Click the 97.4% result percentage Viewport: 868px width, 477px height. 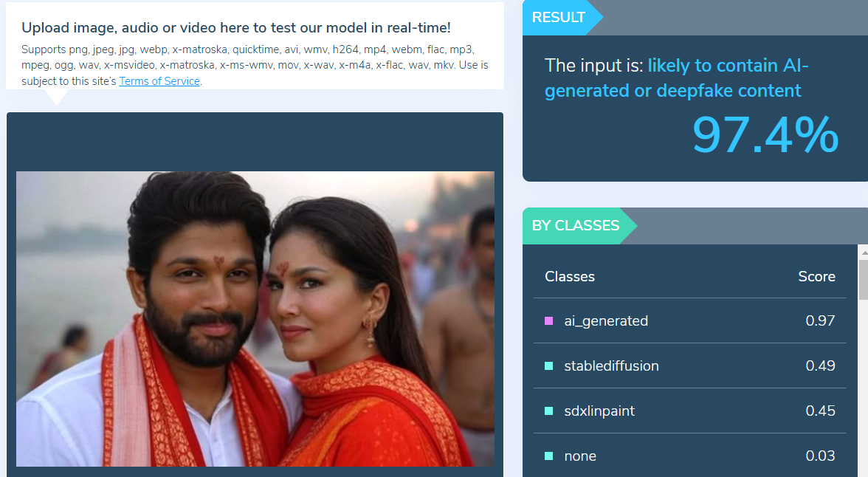point(765,134)
